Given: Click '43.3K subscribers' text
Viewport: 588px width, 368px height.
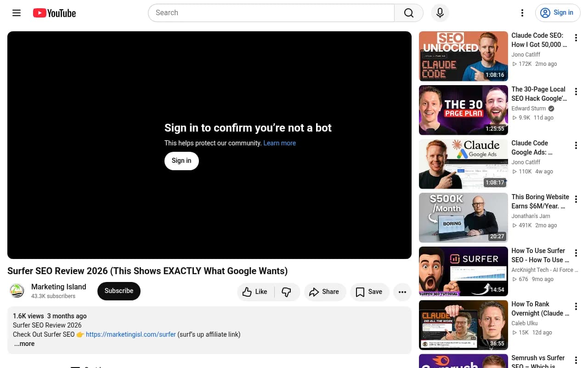Looking at the screenshot, I should [x=53, y=296].
